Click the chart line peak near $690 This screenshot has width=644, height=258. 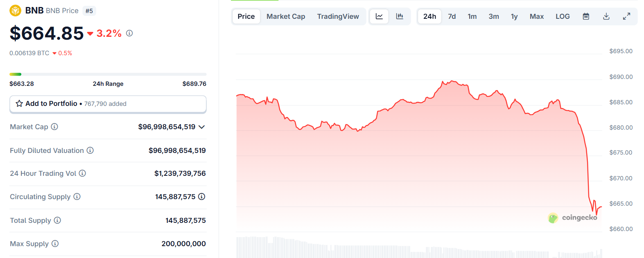coord(452,81)
